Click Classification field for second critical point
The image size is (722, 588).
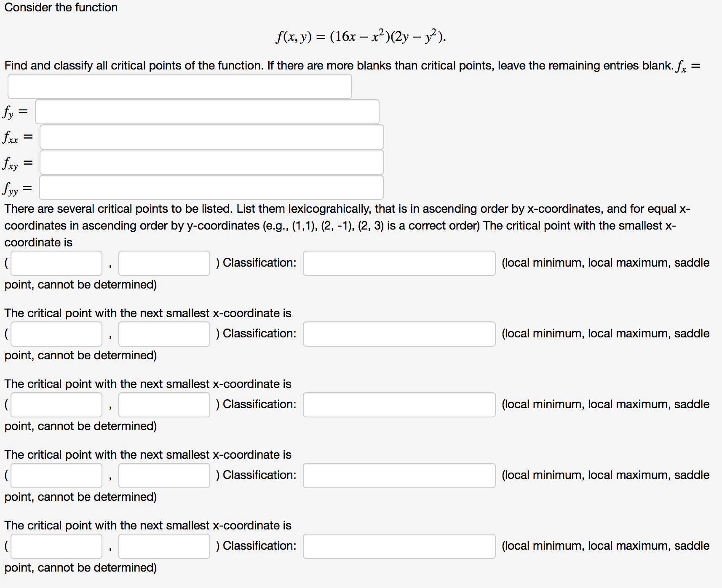399,334
